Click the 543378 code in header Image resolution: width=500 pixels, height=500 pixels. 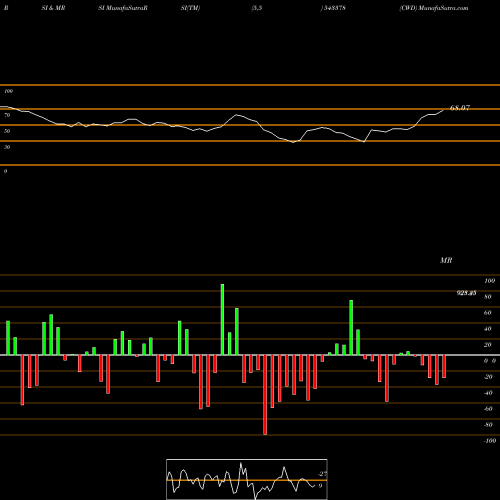(333, 8)
